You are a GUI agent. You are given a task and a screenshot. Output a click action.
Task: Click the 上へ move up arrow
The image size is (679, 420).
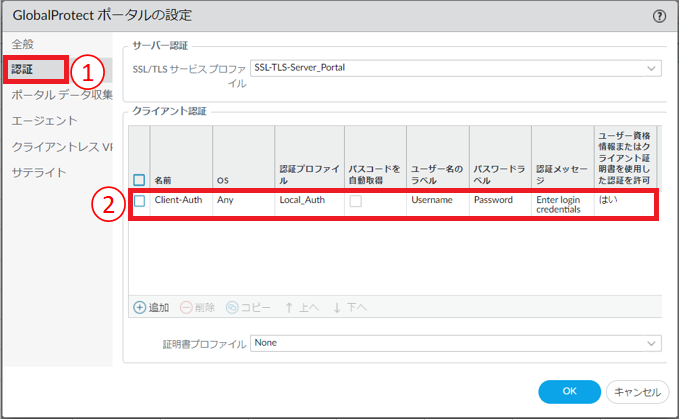[291, 307]
